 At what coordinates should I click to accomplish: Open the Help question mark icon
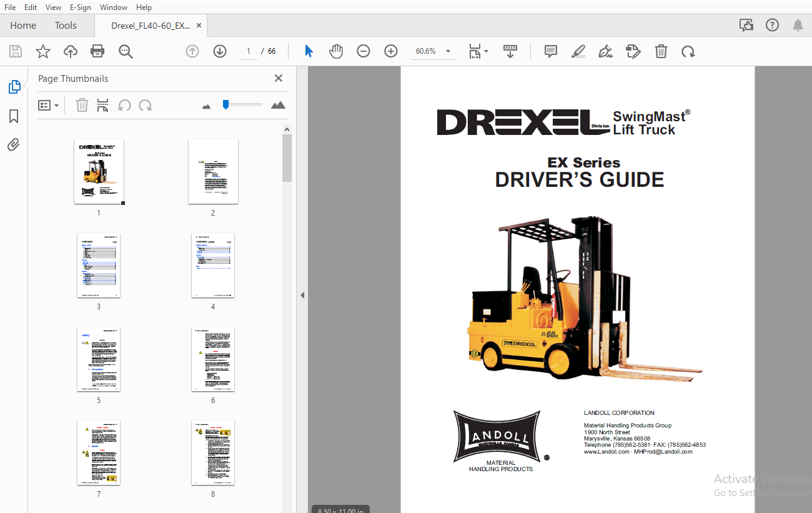773,25
